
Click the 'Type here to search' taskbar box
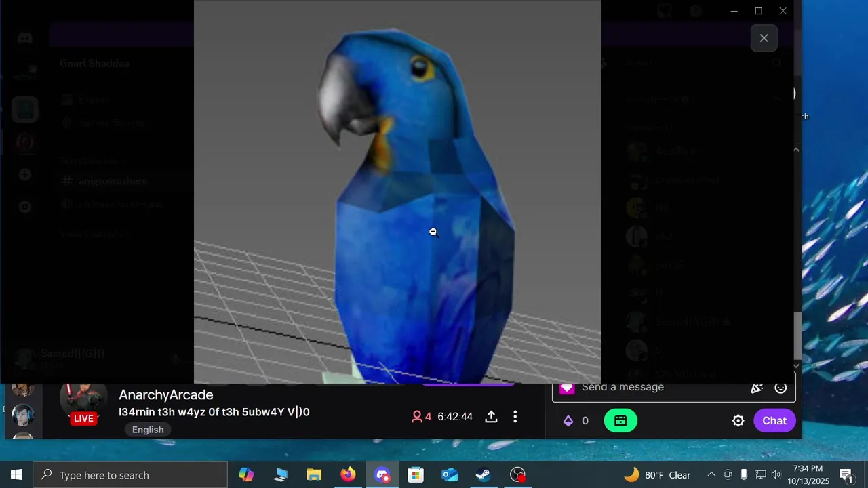(130, 475)
